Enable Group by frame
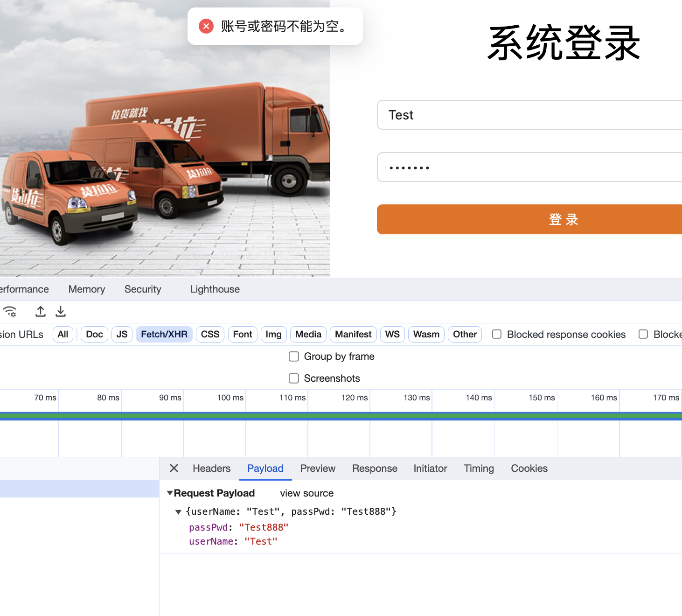Image resolution: width=682 pixels, height=616 pixels. click(294, 356)
